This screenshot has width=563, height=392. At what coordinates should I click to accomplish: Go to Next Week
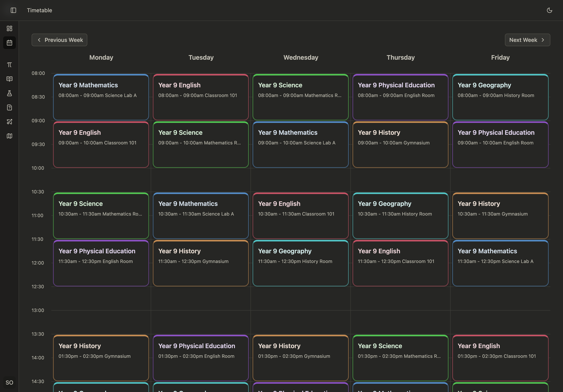pyautogui.click(x=527, y=40)
